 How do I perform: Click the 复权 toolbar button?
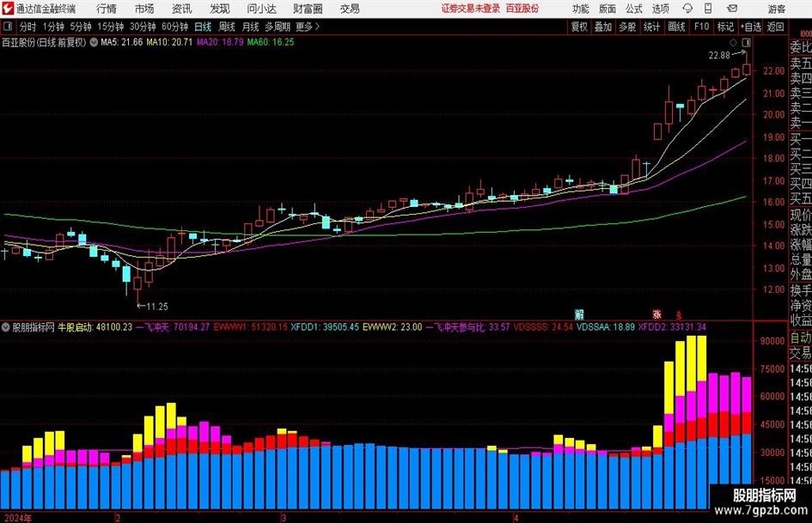point(579,27)
